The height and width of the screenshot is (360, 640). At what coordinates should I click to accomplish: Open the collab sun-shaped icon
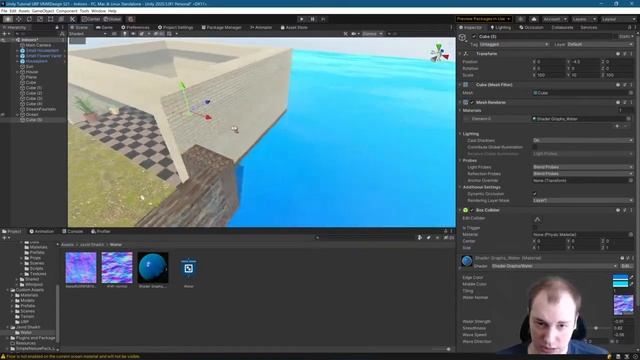pyautogui.click(x=520, y=19)
